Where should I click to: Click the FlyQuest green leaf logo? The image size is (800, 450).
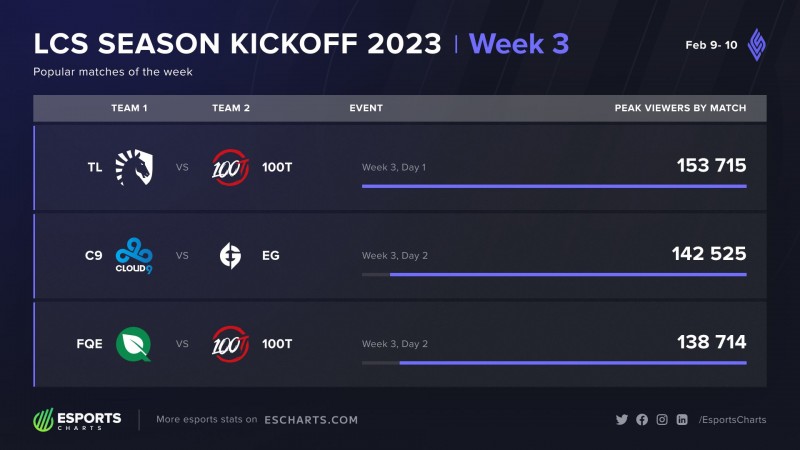click(x=134, y=344)
